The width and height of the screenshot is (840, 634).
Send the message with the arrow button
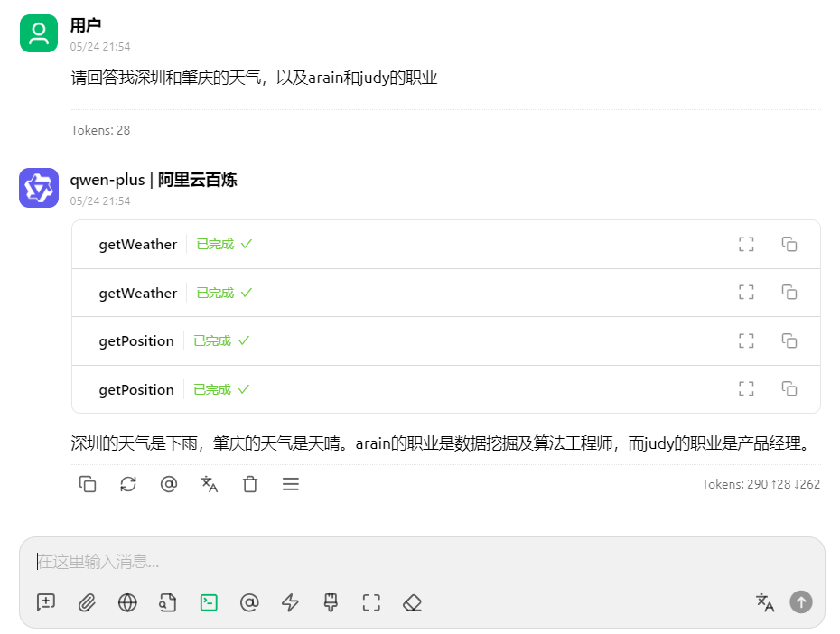pos(800,602)
